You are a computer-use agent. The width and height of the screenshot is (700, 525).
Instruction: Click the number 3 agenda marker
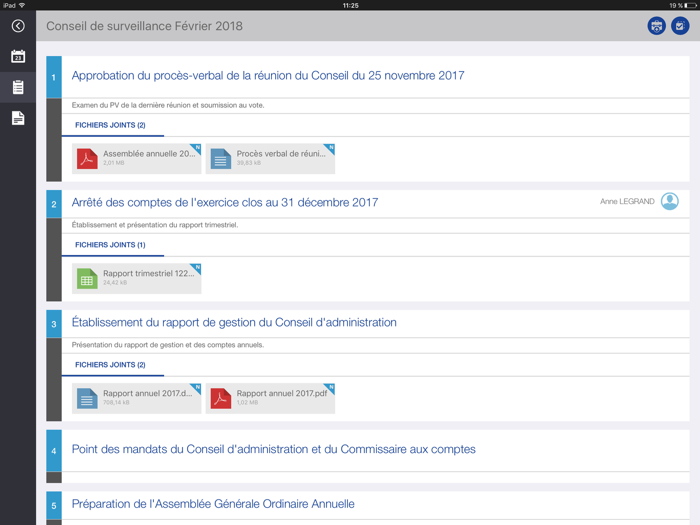tap(54, 324)
